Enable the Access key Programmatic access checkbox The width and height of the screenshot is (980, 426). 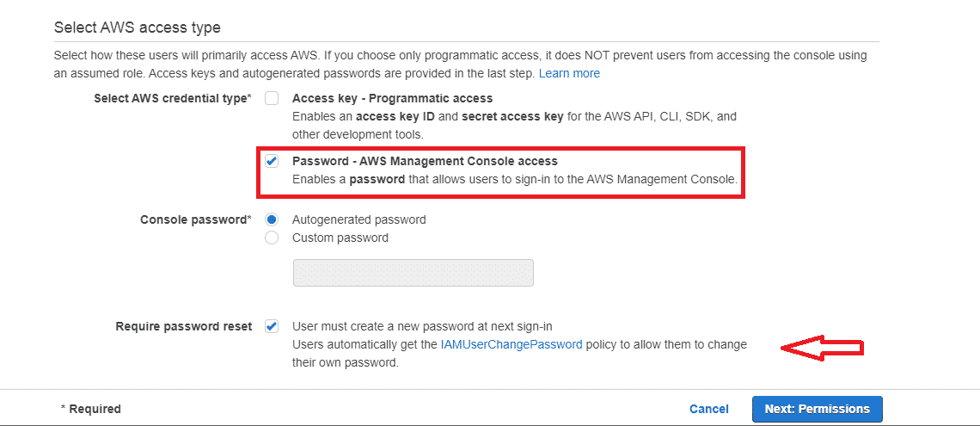tap(272, 98)
